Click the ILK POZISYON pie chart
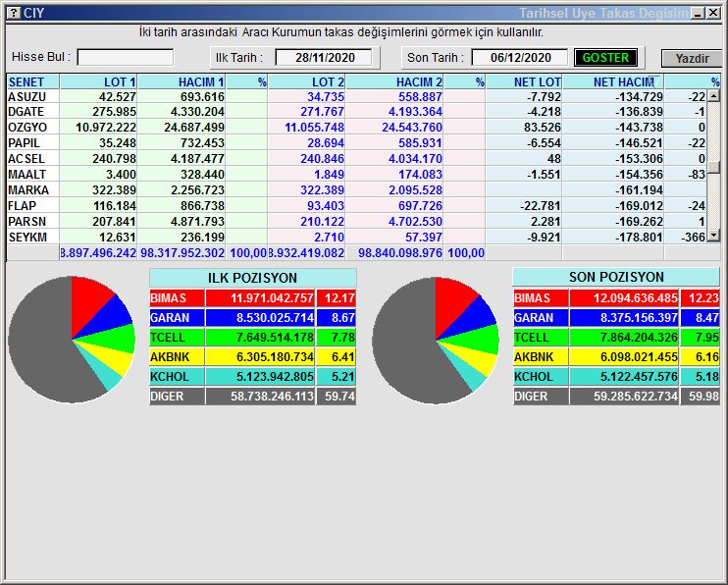 coord(72,340)
